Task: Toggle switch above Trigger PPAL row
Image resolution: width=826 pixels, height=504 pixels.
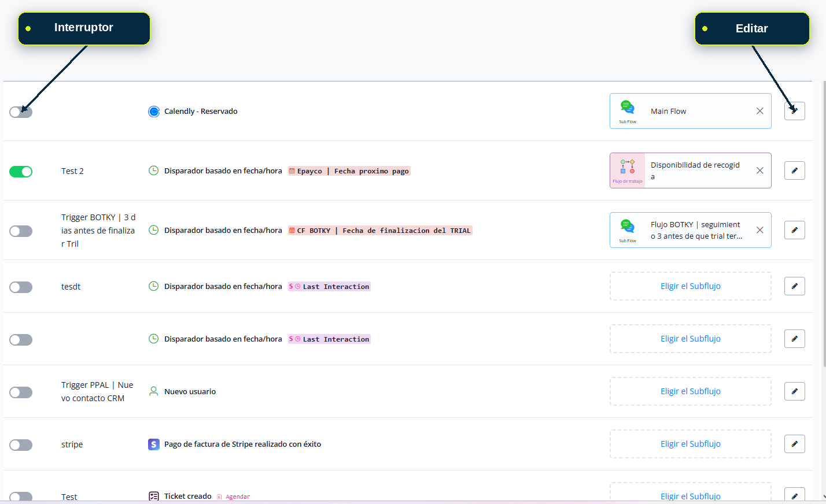Action: pyautogui.click(x=21, y=340)
